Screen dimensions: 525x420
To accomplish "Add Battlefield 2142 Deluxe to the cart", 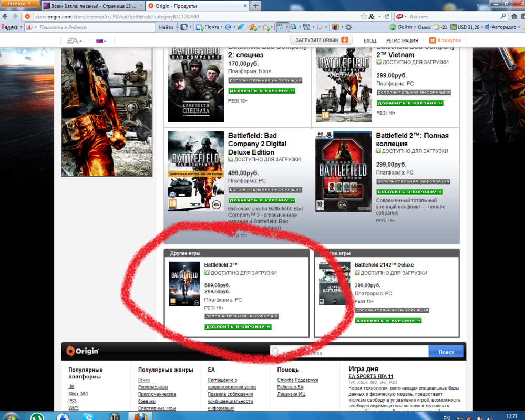I will 388,321.
